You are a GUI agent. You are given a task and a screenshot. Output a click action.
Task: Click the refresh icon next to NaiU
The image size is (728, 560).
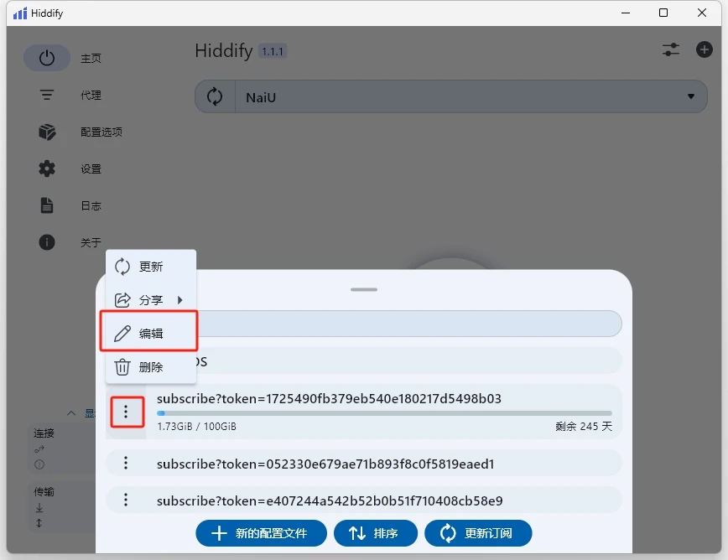coord(214,96)
